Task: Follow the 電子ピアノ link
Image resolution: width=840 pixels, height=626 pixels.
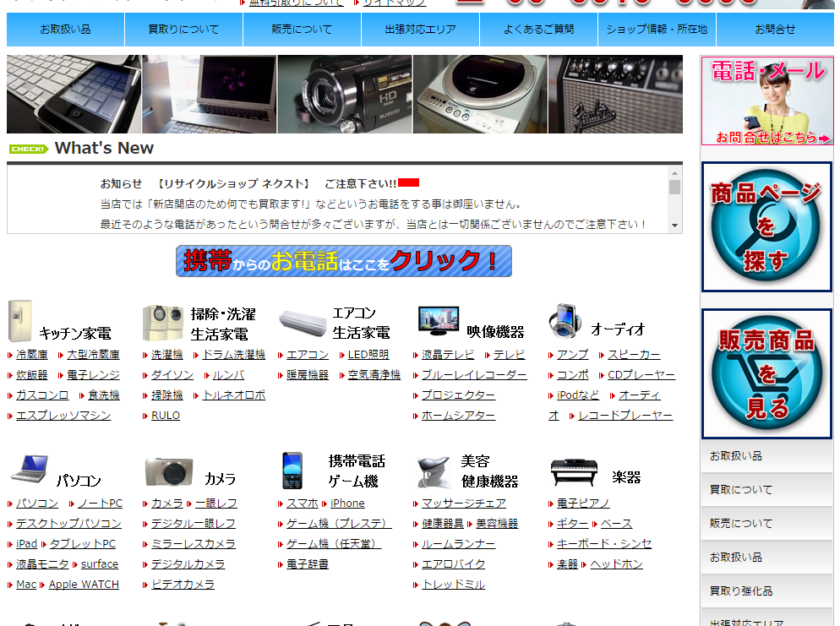Action: tap(583, 504)
